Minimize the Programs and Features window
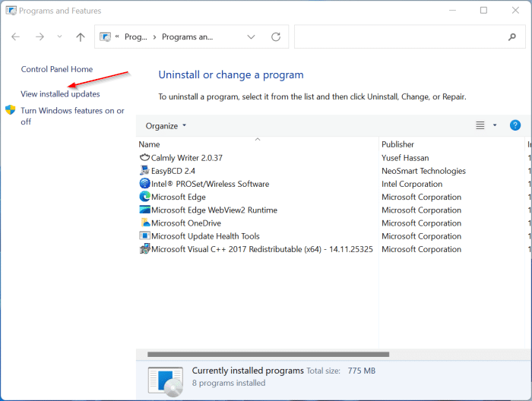The image size is (532, 401). (452, 11)
